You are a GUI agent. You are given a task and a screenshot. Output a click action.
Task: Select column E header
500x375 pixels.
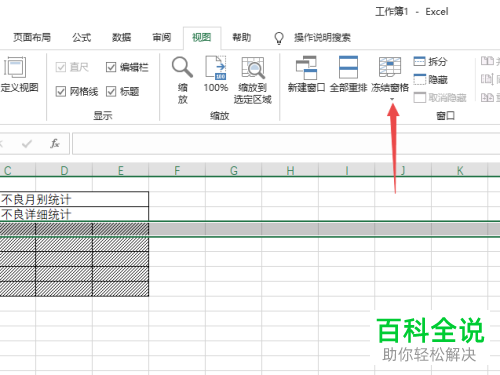point(121,170)
